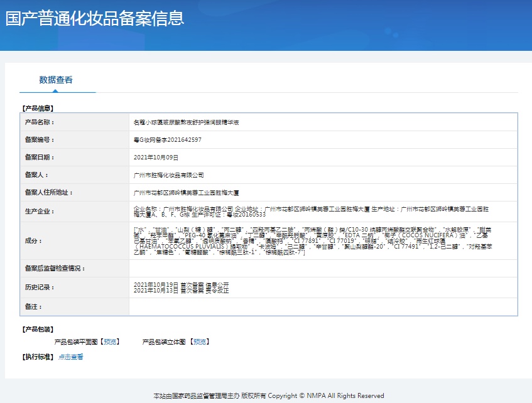This screenshot has width=532, height=403.
Task: Click the 成分 ingredients list text
Action: [314, 240]
